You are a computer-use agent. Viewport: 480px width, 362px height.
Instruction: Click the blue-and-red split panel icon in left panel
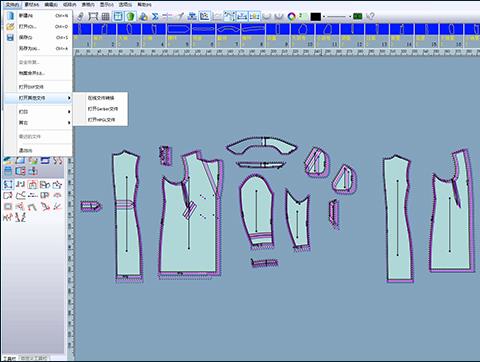pos(20,171)
